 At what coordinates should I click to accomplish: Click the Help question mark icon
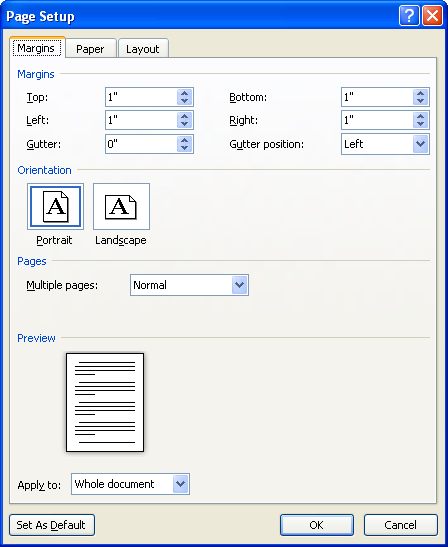409,16
